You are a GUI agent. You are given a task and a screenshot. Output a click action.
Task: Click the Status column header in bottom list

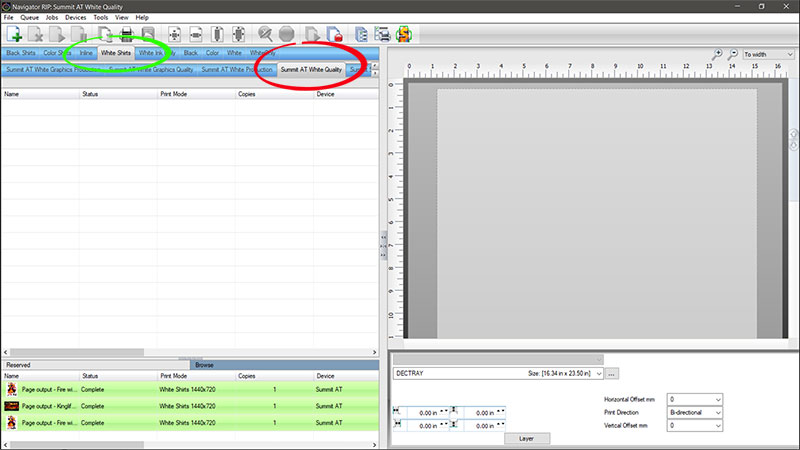pos(118,376)
